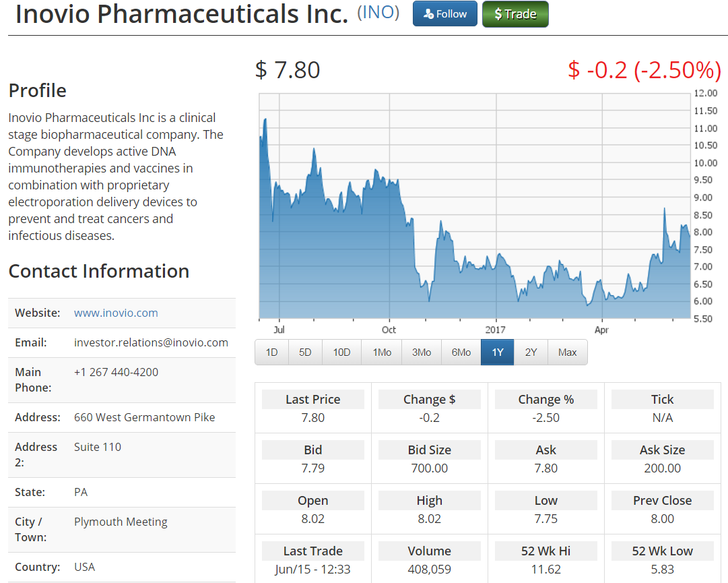Click the large $ 7.80 price heading

pyautogui.click(x=288, y=70)
